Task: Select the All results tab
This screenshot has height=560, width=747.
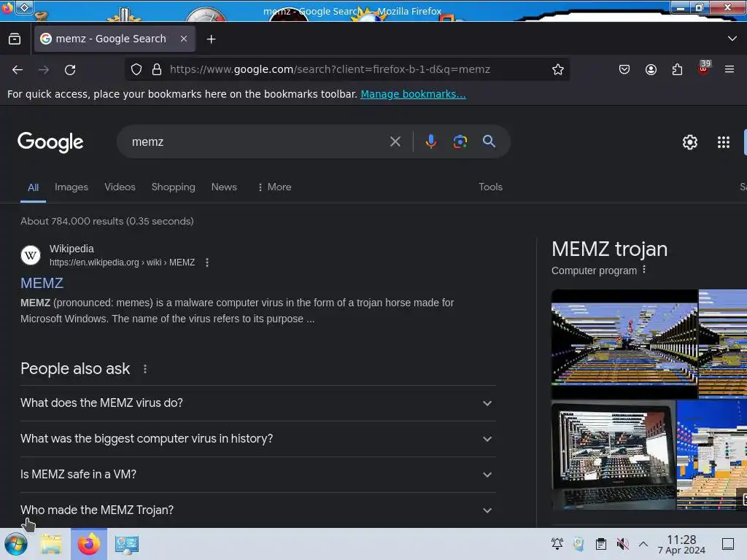Action: click(x=33, y=187)
